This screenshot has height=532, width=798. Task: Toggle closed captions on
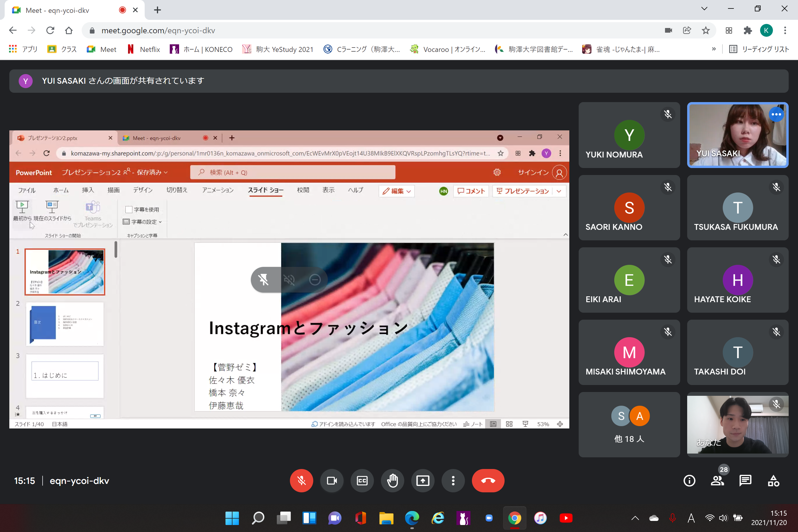362,480
